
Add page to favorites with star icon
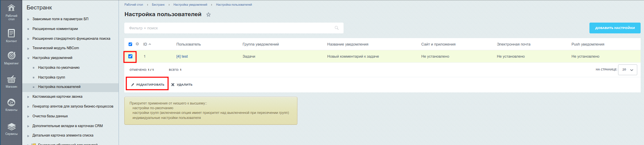[208, 14]
